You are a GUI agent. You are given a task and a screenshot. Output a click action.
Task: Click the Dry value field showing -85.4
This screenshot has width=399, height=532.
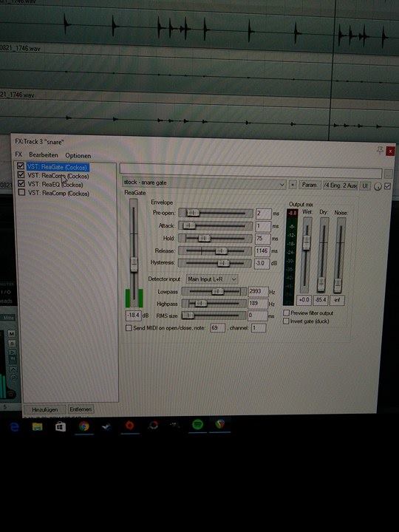[x=321, y=300]
